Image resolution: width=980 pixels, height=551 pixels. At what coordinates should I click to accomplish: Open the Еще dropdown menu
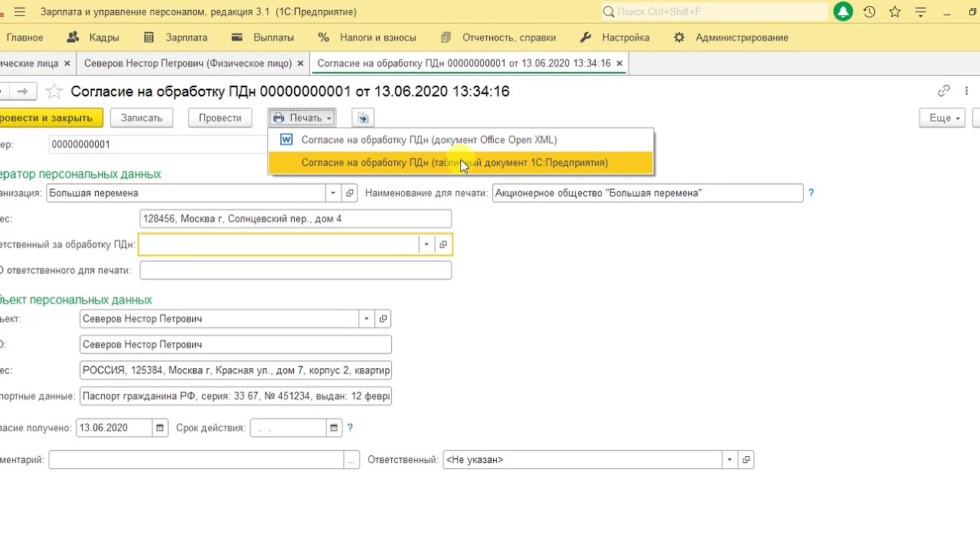point(942,118)
